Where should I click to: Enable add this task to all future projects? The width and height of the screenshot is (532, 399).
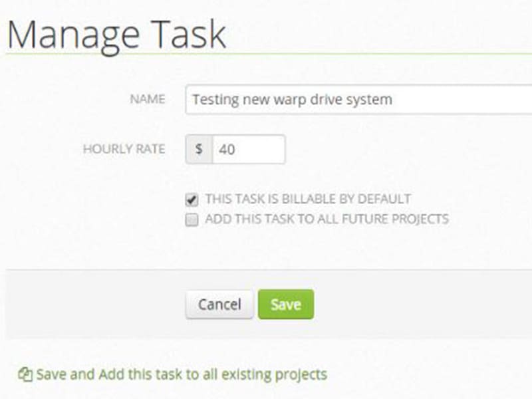(x=192, y=220)
